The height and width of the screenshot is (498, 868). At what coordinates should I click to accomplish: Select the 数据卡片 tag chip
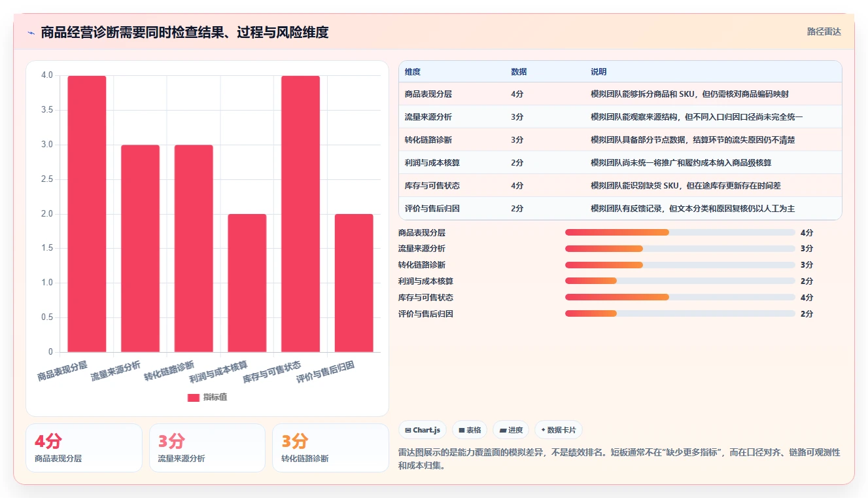coord(559,430)
